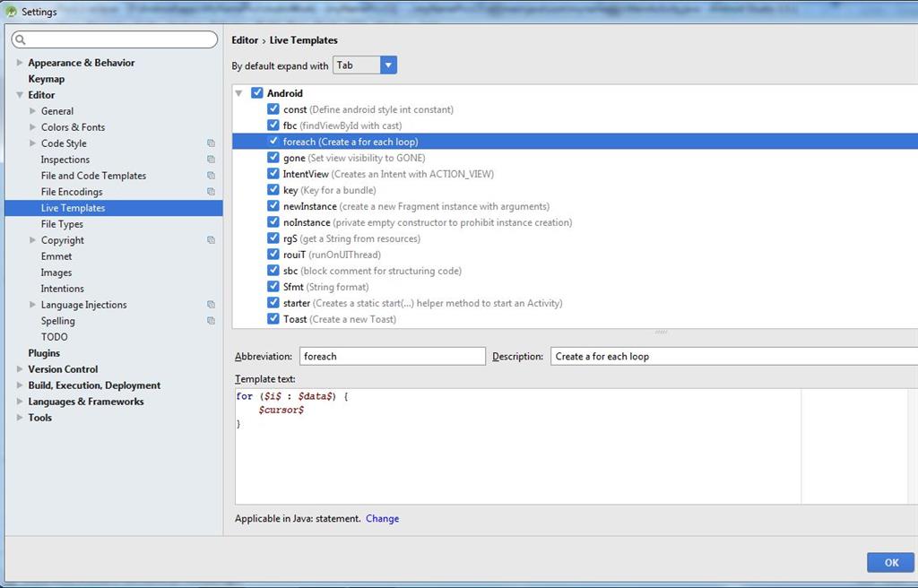918x588 pixels.
Task: Click the search magnifier icon
Action: 21,39
